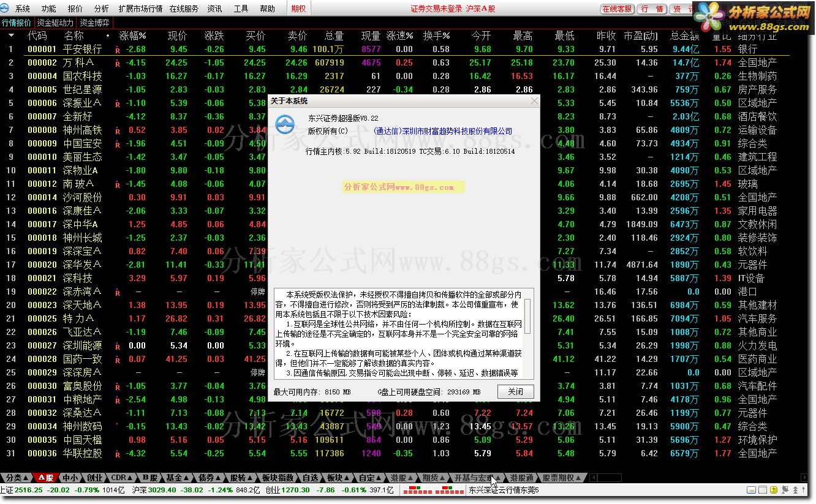Open the 在线服务 menu
Image resolution: width=816 pixels, height=504 pixels.
pos(184,9)
